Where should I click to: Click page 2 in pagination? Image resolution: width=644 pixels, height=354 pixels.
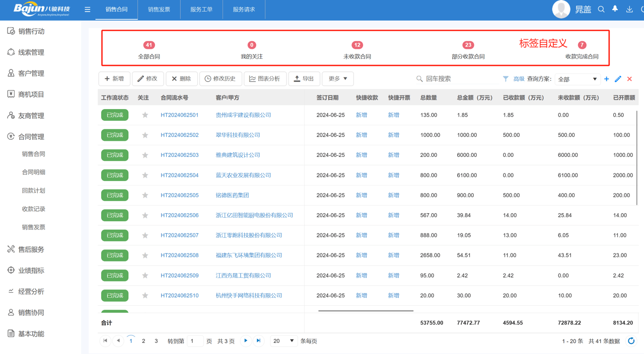144,340
